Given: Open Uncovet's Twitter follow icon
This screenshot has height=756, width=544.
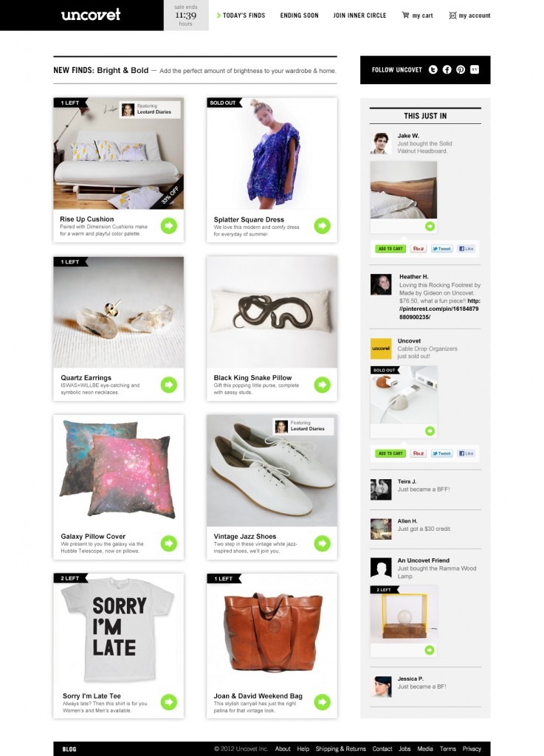Looking at the screenshot, I should [x=433, y=70].
